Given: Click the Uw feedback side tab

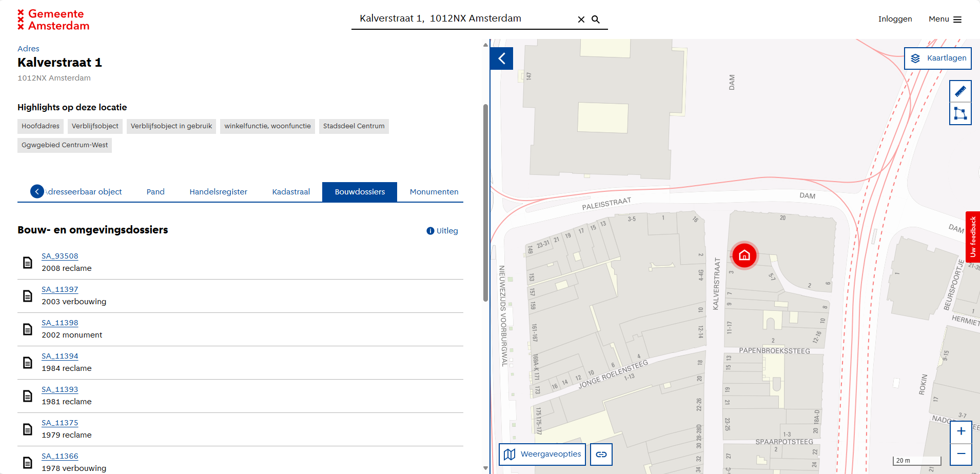Looking at the screenshot, I should [972, 237].
